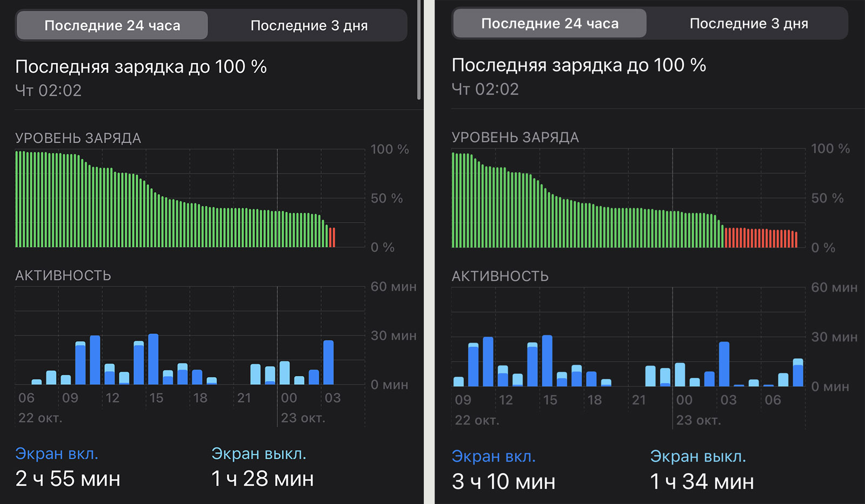865x504 pixels.
Task: Switch to left "Последние 3 дня" tab
Action: [309, 25]
